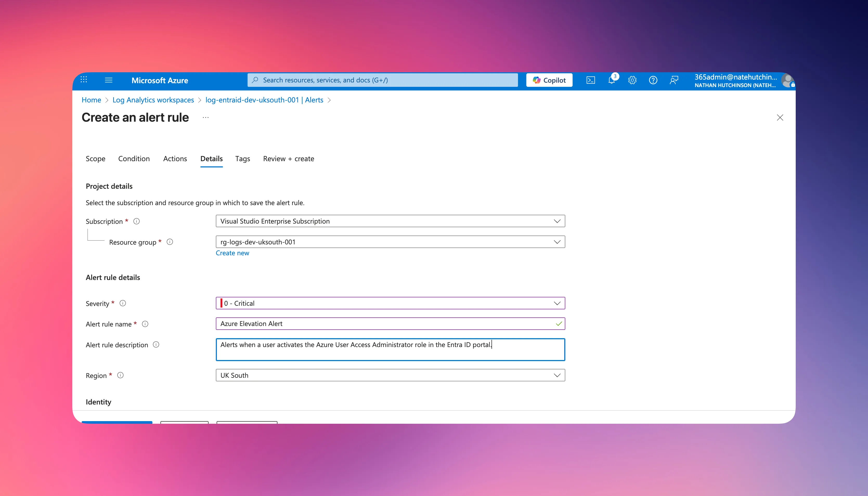Switch to the Review + create tab
Image resolution: width=868 pixels, height=496 pixels.
289,159
